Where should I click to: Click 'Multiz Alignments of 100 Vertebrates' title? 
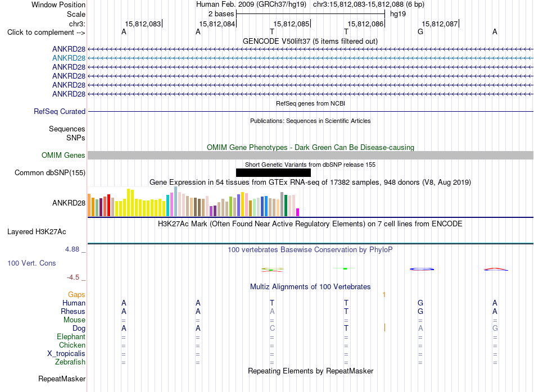point(310,287)
